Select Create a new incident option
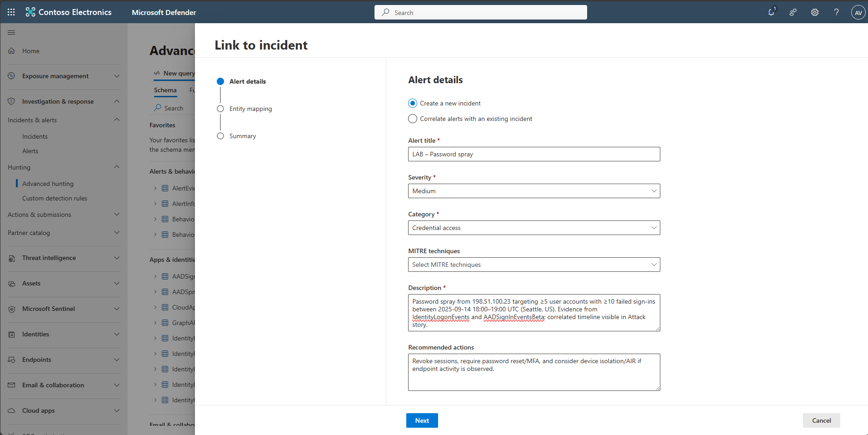Screen dimensions: 868x435 (x=413, y=103)
